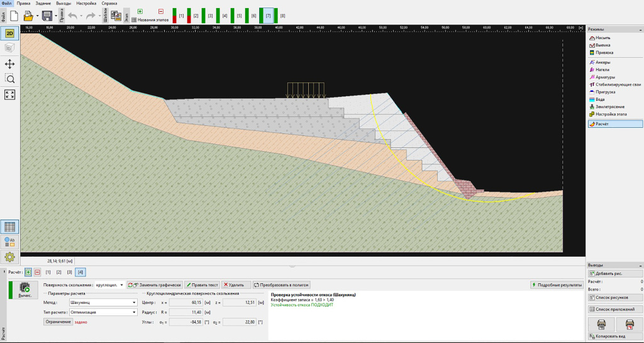Create a new file with the blank page icon
Screen dimensions: 644x343
pos(14,16)
